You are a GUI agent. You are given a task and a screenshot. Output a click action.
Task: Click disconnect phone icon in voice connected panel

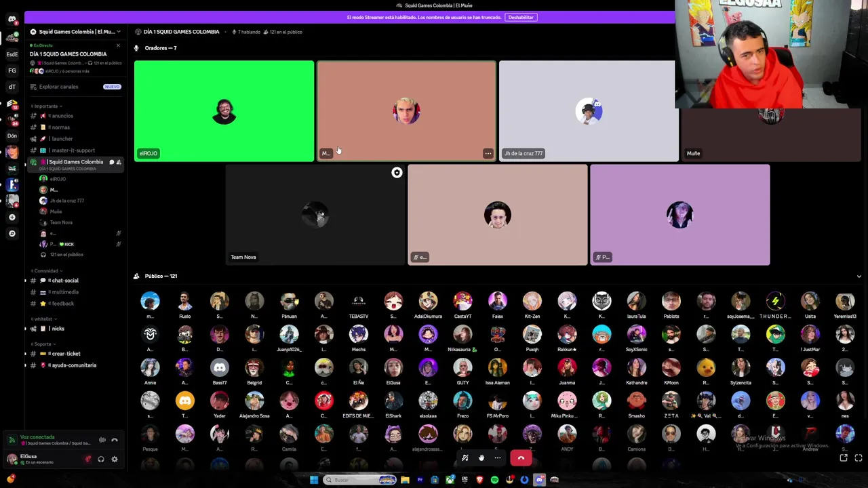(x=115, y=440)
